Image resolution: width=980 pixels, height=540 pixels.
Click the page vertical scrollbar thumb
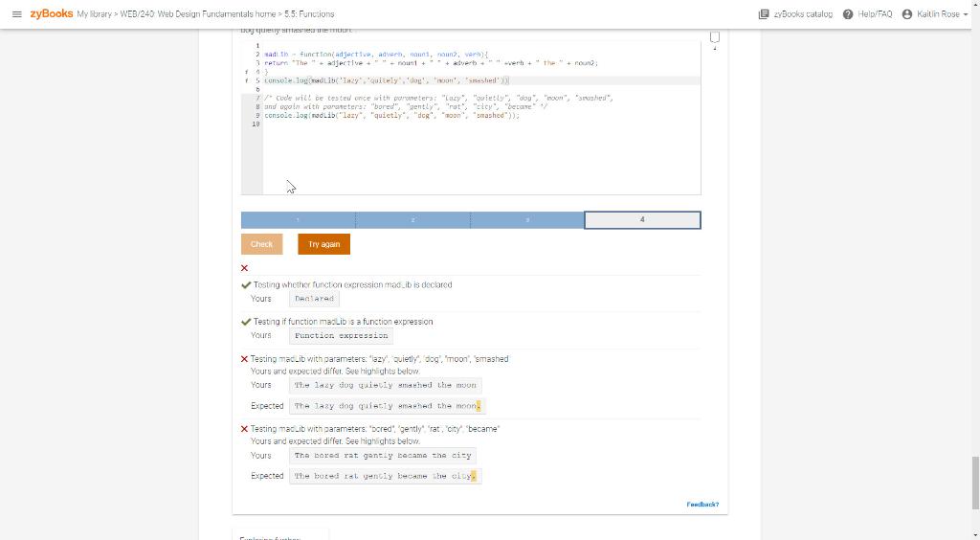click(975, 484)
